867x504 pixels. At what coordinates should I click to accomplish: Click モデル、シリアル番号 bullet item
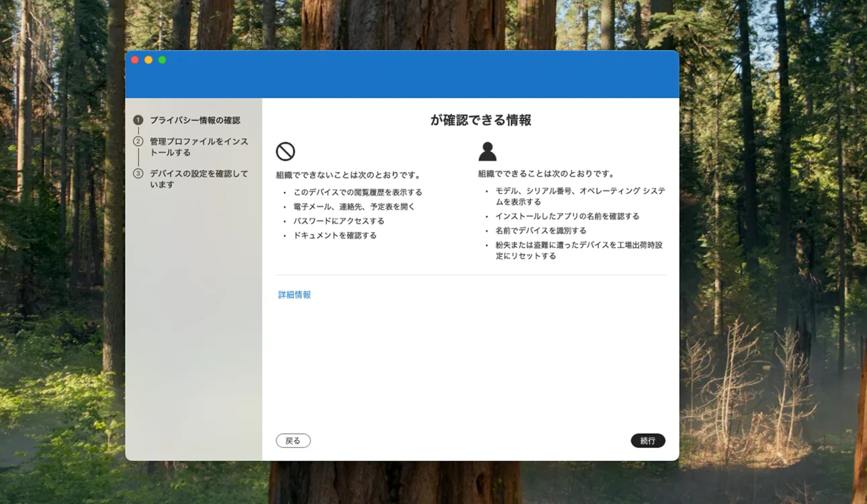click(x=580, y=196)
